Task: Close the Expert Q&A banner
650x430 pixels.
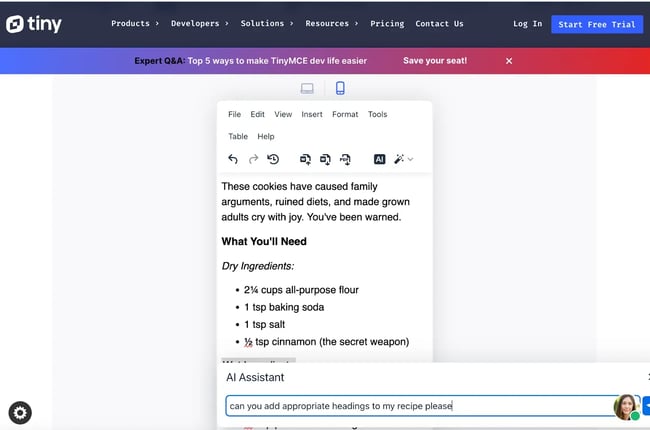Action: coord(509,61)
